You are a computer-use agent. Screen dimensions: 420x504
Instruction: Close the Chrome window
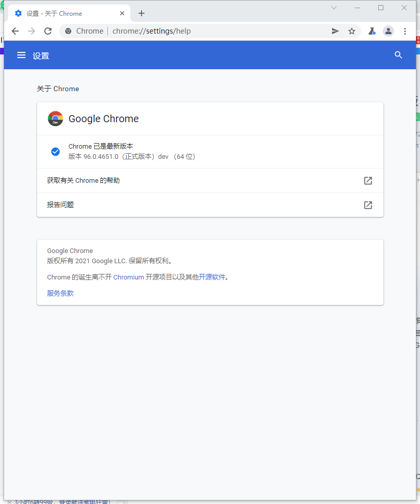click(x=404, y=8)
